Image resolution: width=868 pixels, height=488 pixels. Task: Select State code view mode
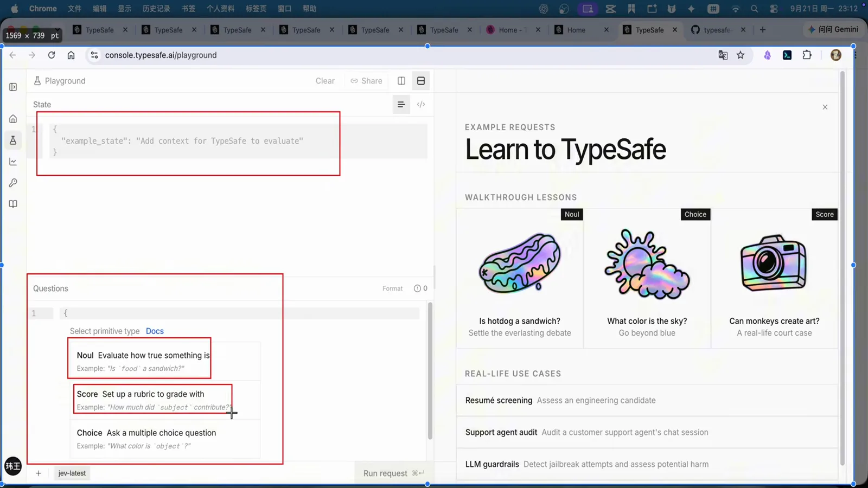pyautogui.click(x=421, y=105)
